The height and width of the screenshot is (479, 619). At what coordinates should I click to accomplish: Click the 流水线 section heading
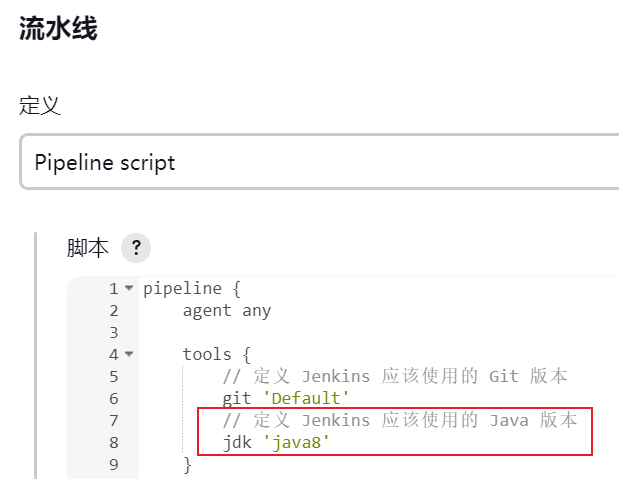[x=58, y=28]
